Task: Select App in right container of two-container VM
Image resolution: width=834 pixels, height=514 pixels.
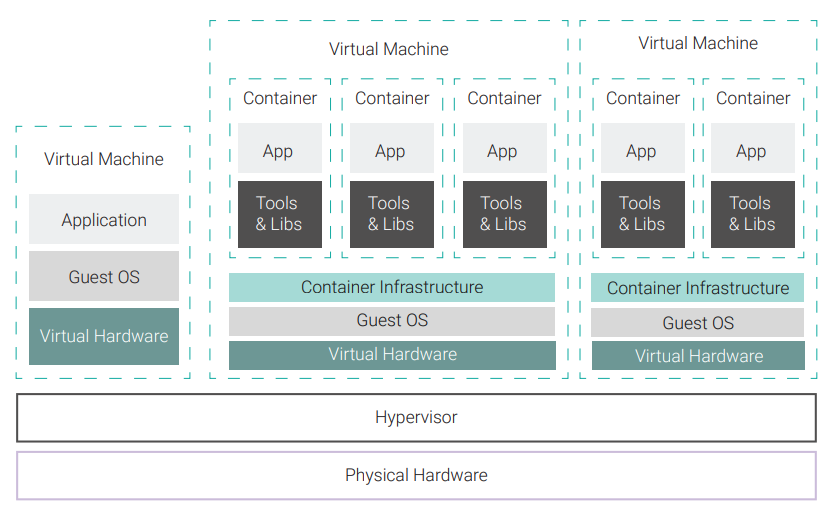Action: tap(753, 148)
